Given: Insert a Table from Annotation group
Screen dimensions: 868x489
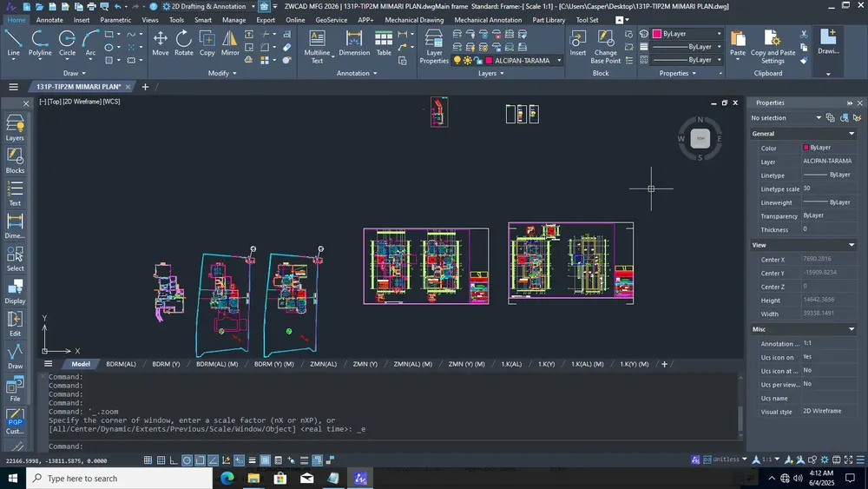Looking at the screenshot, I should pos(384,43).
